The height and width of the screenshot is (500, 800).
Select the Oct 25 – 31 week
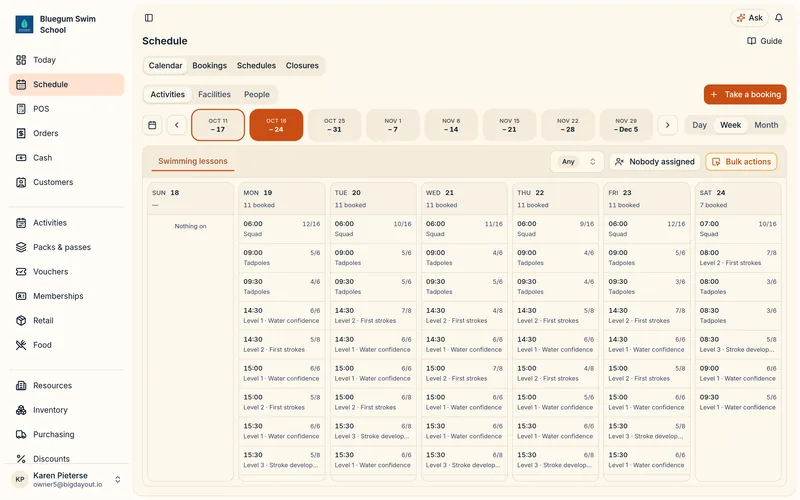click(334, 125)
